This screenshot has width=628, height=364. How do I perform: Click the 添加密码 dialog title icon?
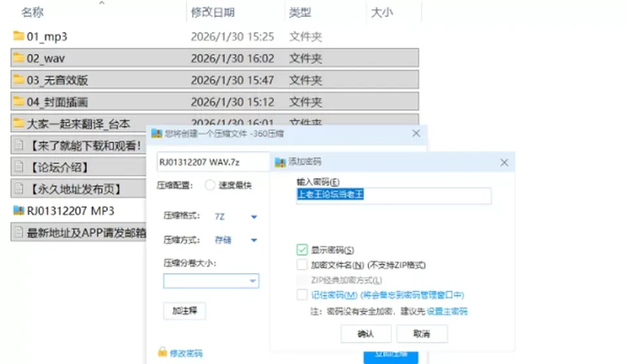[280, 162]
